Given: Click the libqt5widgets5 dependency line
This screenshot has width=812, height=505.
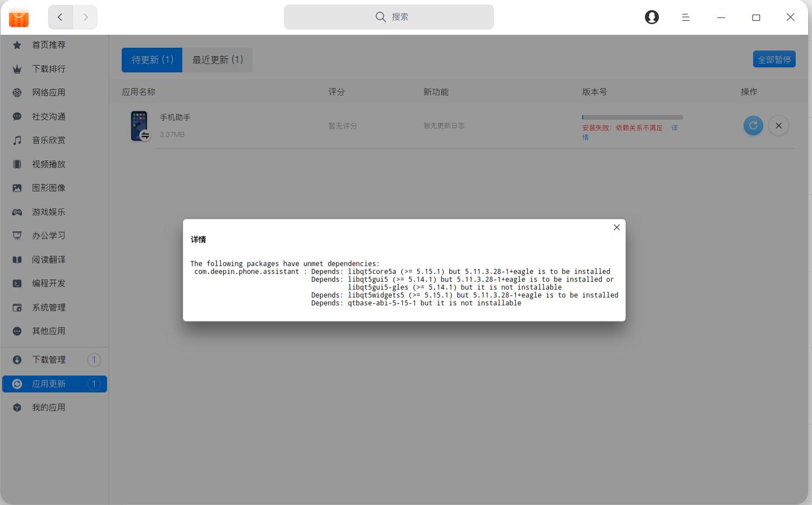Looking at the screenshot, I should (x=465, y=295).
